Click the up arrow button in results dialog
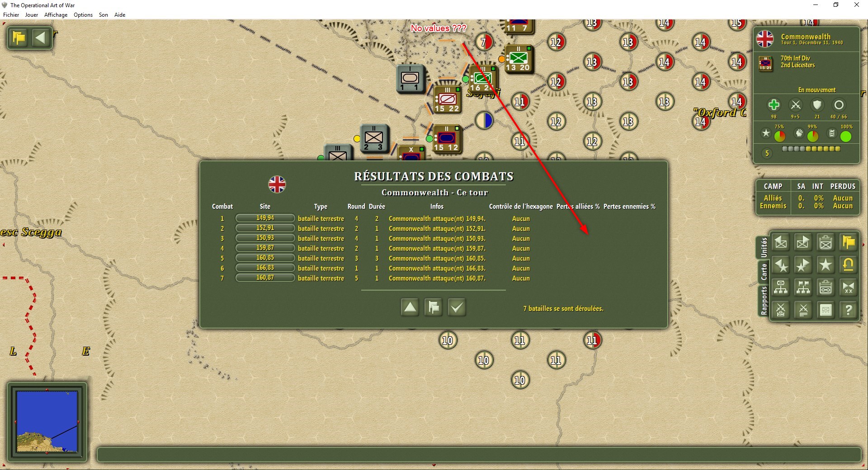This screenshot has height=470, width=868. click(x=410, y=307)
